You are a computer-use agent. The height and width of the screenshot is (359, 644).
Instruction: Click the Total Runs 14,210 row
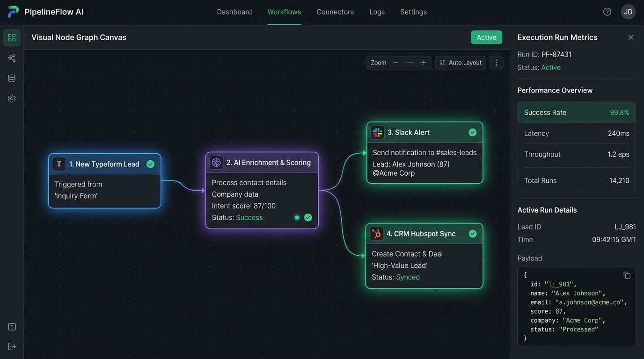click(x=577, y=180)
